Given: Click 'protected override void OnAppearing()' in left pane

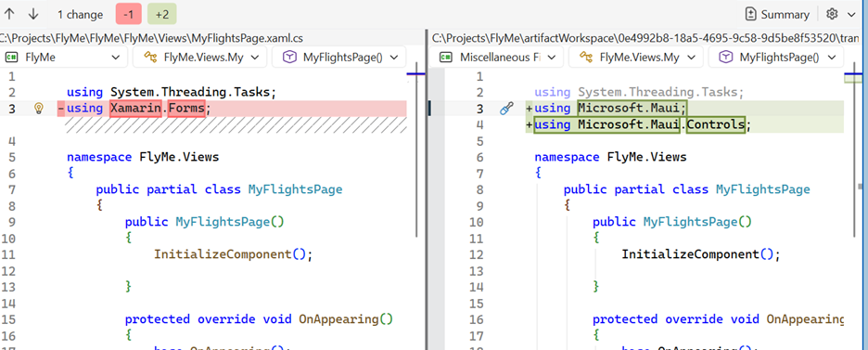Looking at the screenshot, I should (259, 319).
